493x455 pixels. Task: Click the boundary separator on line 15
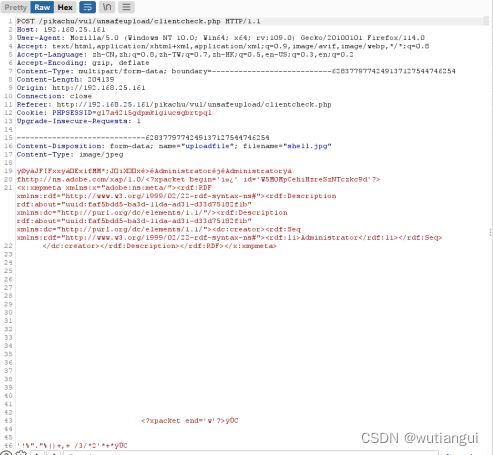[143, 138]
